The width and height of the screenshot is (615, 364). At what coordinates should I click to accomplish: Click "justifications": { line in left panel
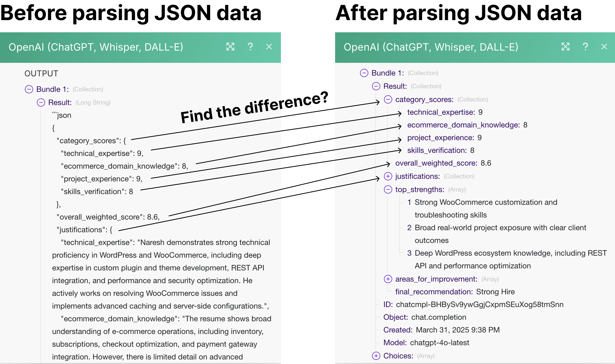(84, 230)
